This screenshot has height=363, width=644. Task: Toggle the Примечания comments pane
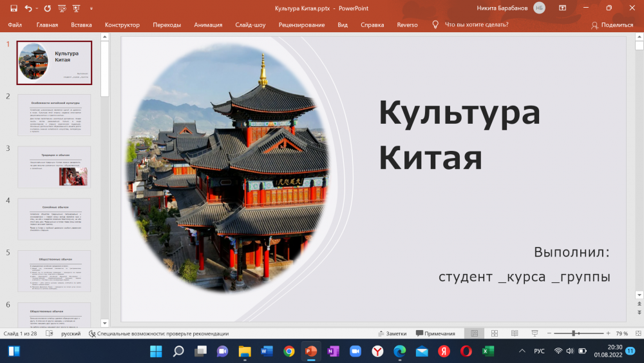click(x=435, y=333)
